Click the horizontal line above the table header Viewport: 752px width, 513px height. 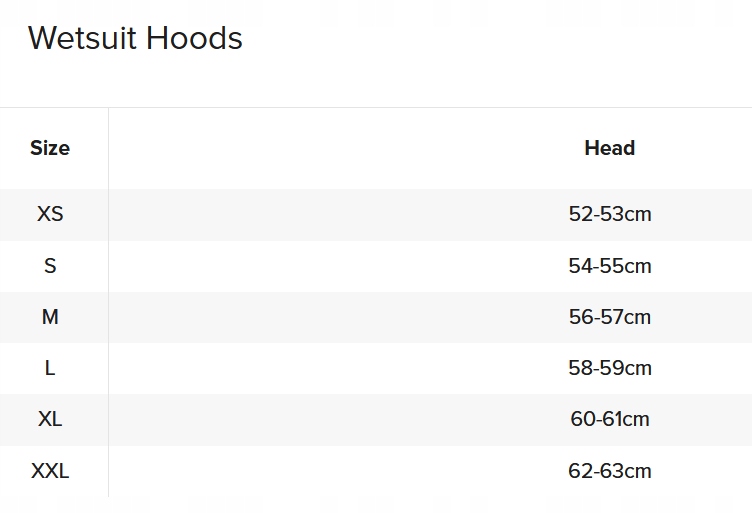click(x=376, y=107)
